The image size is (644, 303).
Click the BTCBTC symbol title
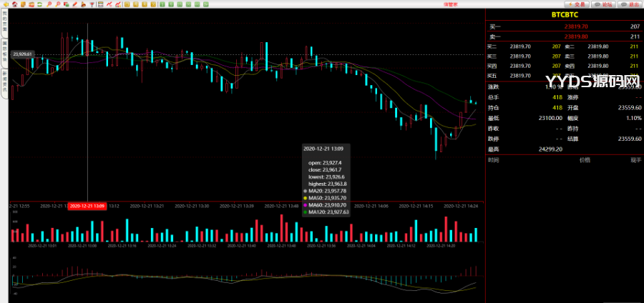564,15
